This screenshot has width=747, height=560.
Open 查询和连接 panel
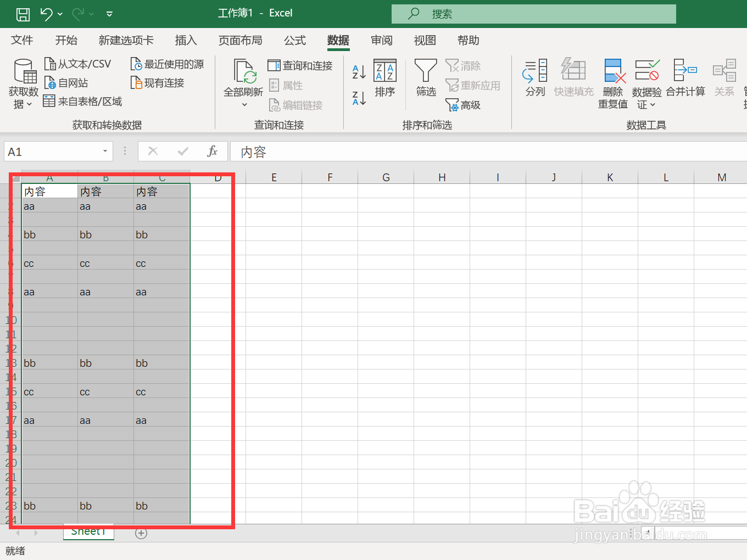coord(300,65)
